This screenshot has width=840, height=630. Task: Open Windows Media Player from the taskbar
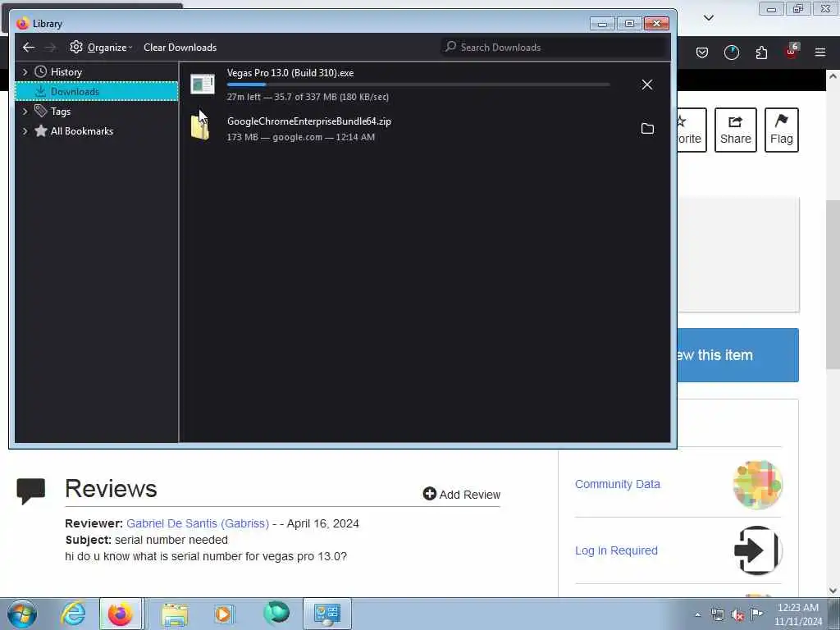pyautogui.click(x=224, y=614)
